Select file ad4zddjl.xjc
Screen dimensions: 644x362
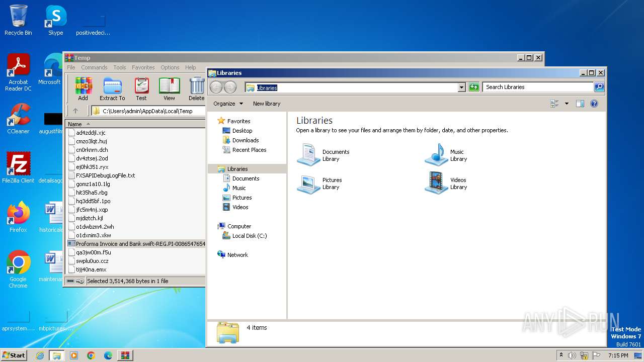[x=91, y=133]
